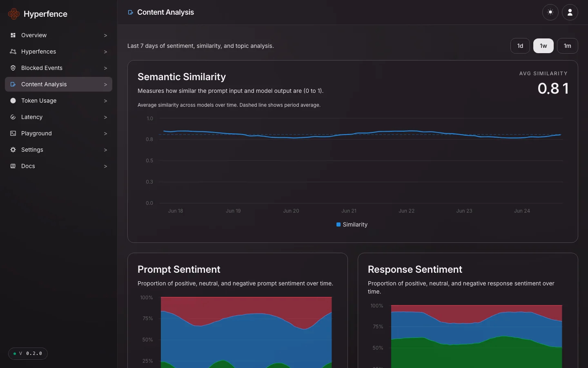The image size is (588, 368).
Task: Click the Jun 23 axis label
Action: pyautogui.click(x=464, y=211)
